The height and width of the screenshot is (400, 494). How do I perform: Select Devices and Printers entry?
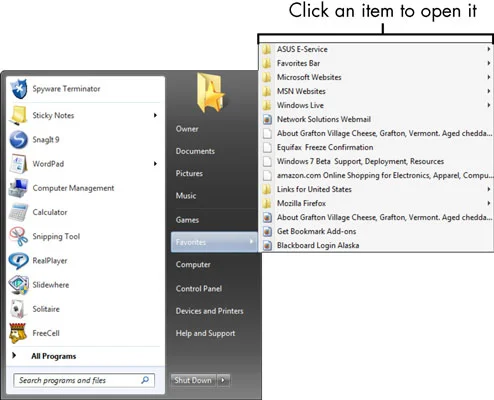(x=209, y=311)
